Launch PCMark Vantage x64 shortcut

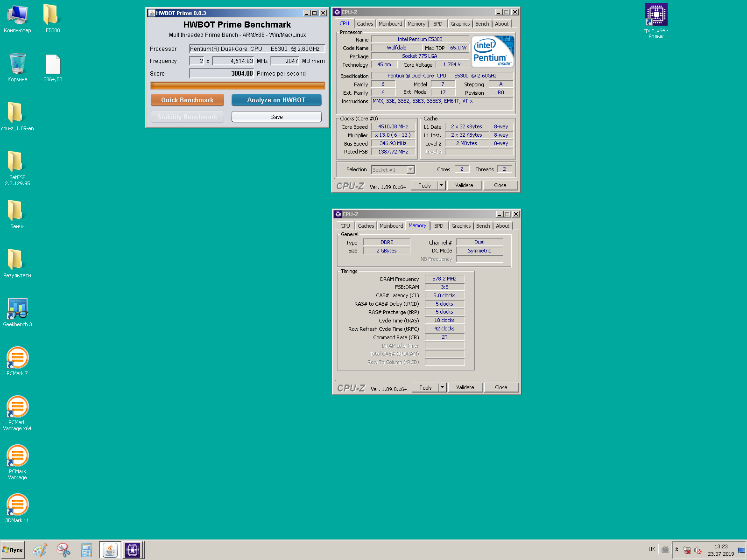[x=17, y=413]
